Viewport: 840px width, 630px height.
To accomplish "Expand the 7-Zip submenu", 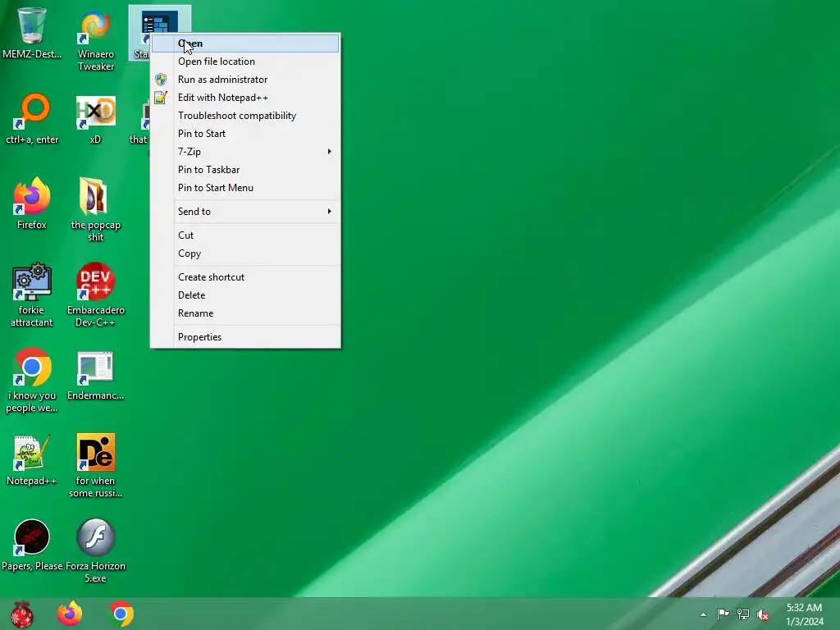I will coord(245,152).
